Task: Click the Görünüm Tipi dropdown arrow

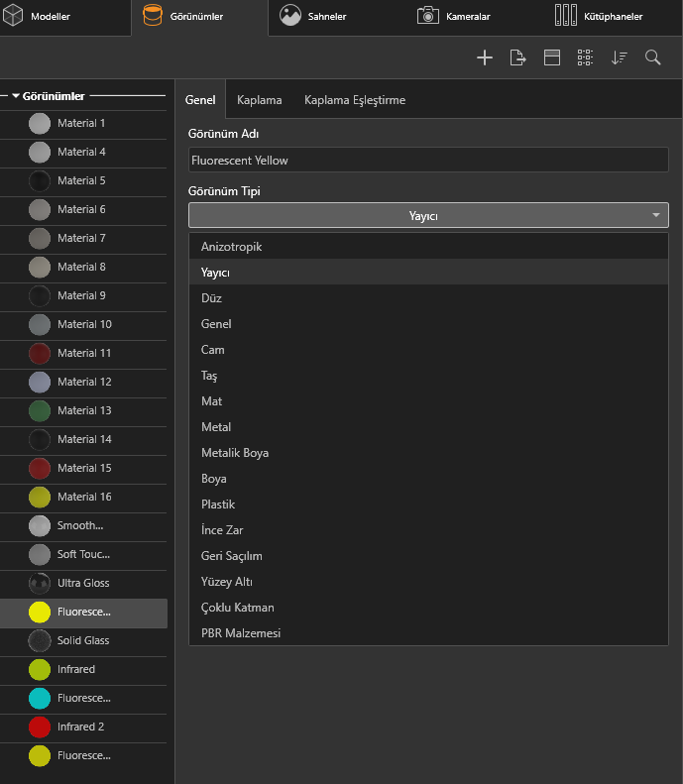Action: (655, 215)
